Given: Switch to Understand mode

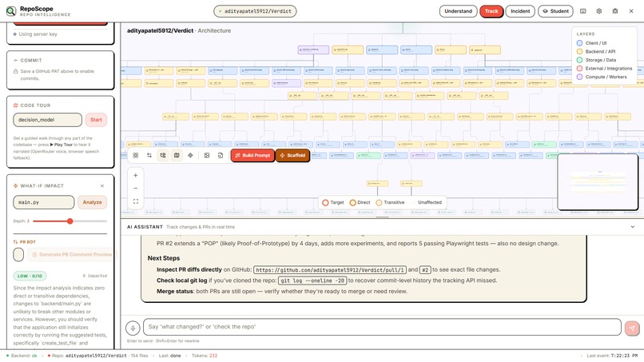Looking at the screenshot, I should [458, 11].
